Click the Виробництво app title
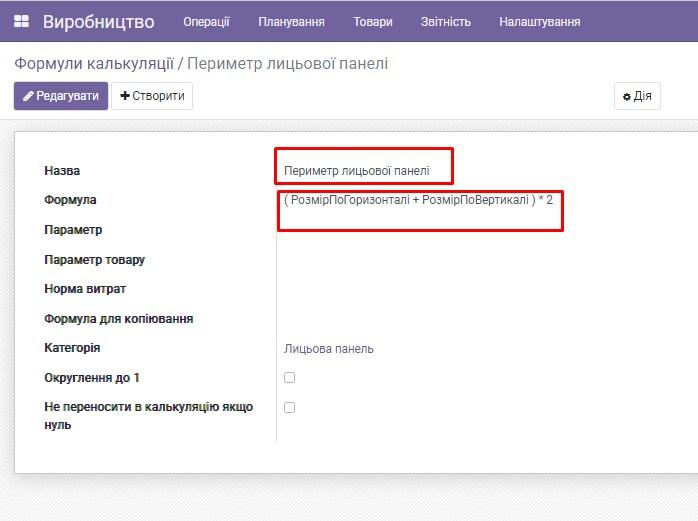 pyautogui.click(x=98, y=22)
